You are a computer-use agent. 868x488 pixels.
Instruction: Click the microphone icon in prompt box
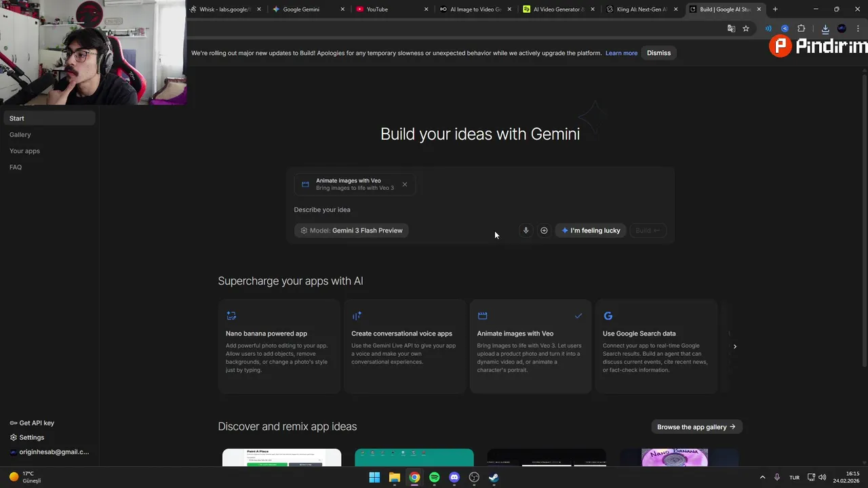(x=526, y=230)
